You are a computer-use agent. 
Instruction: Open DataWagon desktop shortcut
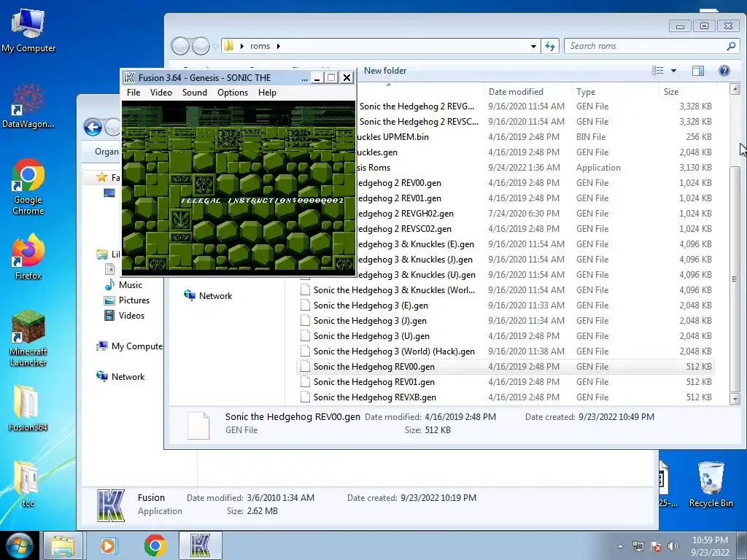point(28,106)
